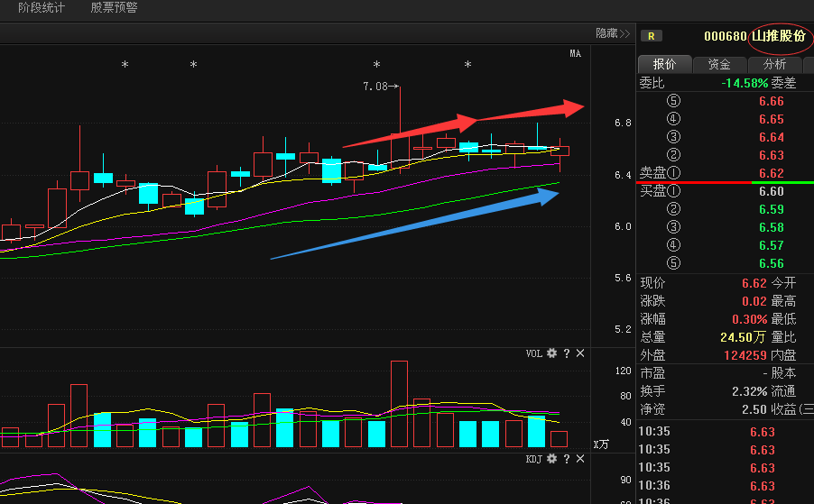This screenshot has height=504, width=814.
Task: Close the KDJ indicator panel
Action: coord(580,459)
